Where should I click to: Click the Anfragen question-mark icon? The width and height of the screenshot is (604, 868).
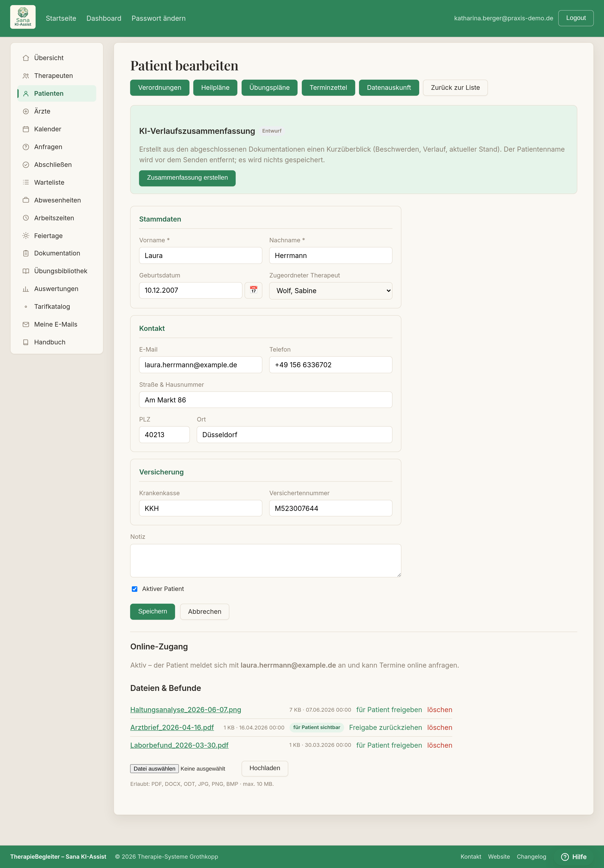click(26, 147)
